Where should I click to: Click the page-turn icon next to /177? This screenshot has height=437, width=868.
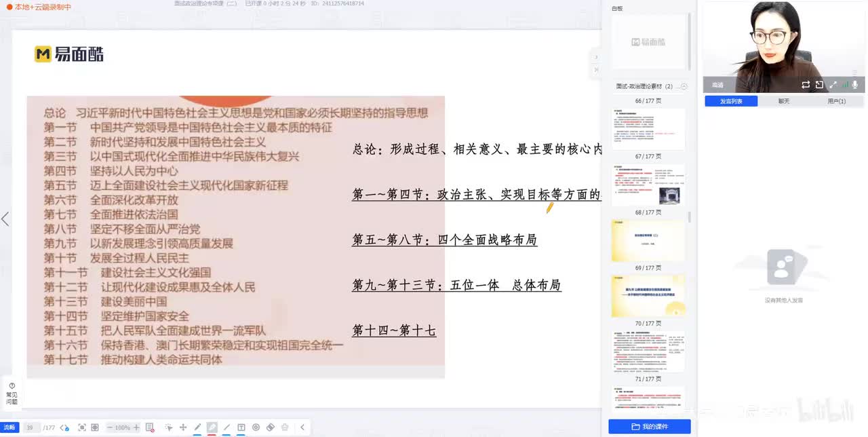64,427
